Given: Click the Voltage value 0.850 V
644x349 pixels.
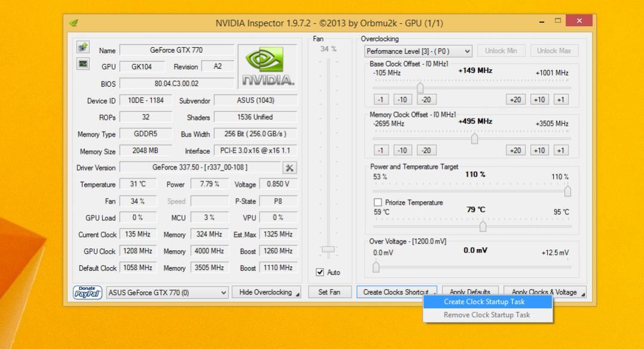Looking at the screenshot, I should (x=278, y=184).
